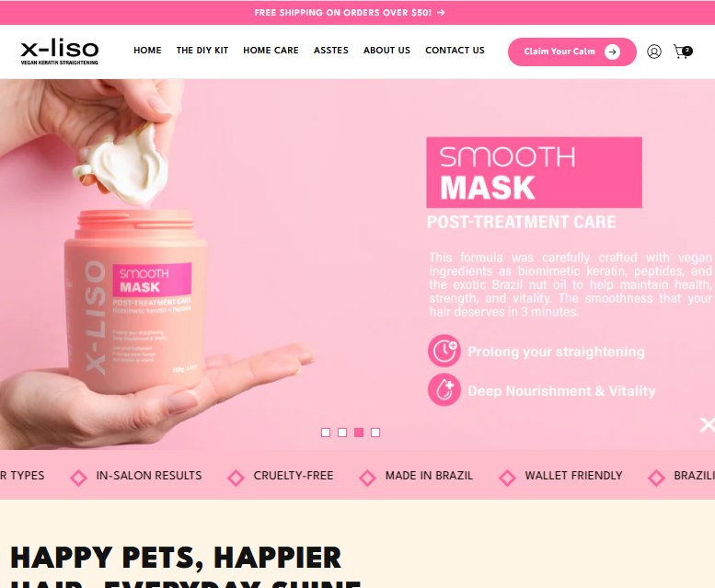Click the white X icon at slider edge
The width and height of the screenshot is (715, 588).
708,424
